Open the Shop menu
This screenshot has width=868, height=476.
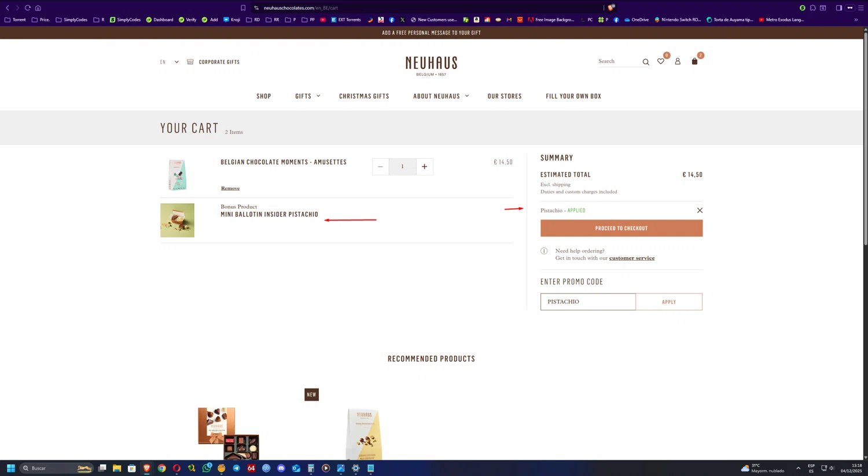264,96
